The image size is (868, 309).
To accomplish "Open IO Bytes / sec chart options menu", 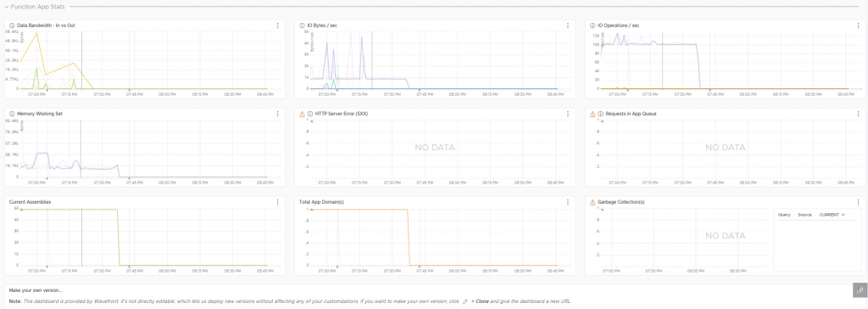I will click(567, 25).
